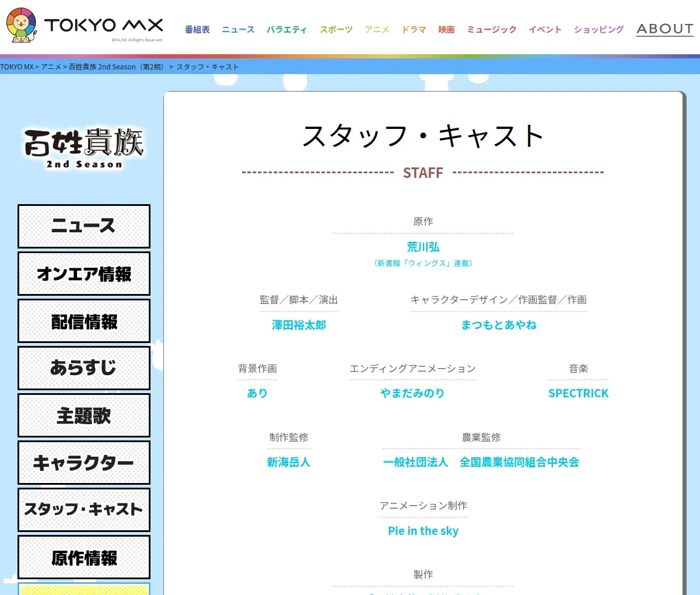Select イベント in top navigation
Screen dimensions: 700x595
(x=545, y=29)
